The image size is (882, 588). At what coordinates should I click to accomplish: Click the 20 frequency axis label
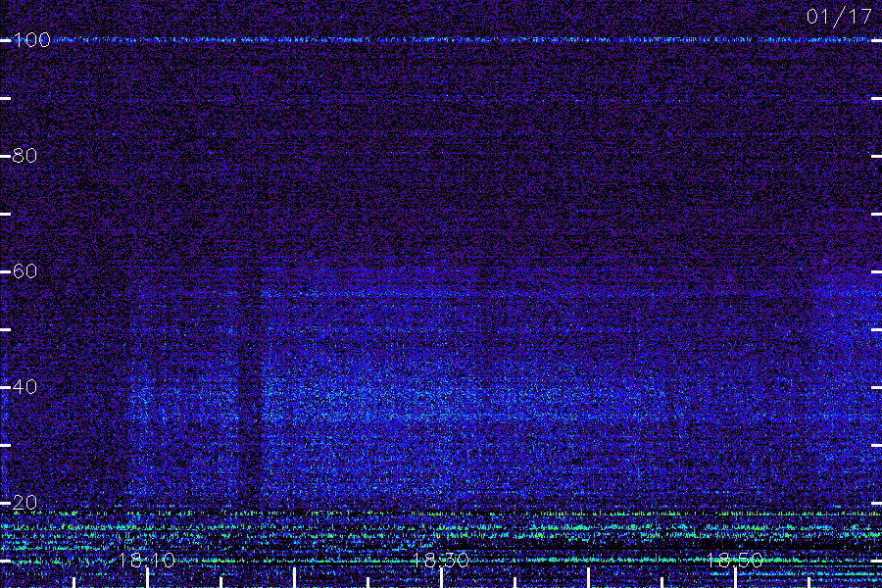point(24,503)
